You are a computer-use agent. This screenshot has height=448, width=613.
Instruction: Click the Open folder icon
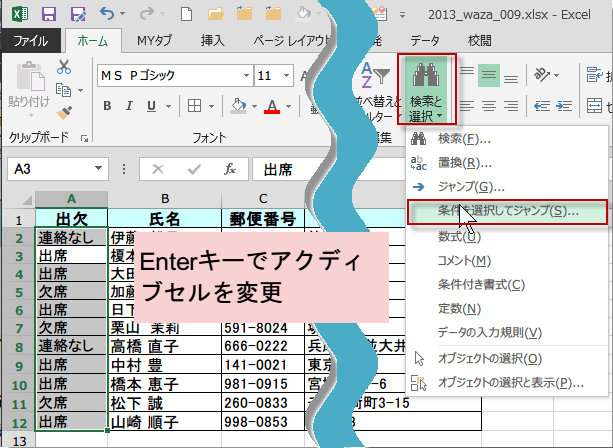[x=215, y=14]
